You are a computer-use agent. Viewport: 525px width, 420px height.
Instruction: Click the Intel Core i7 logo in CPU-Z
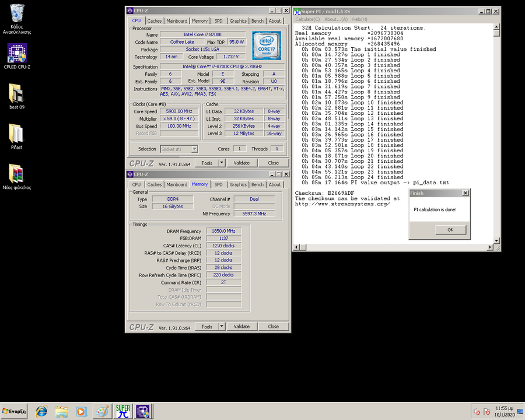[267, 45]
